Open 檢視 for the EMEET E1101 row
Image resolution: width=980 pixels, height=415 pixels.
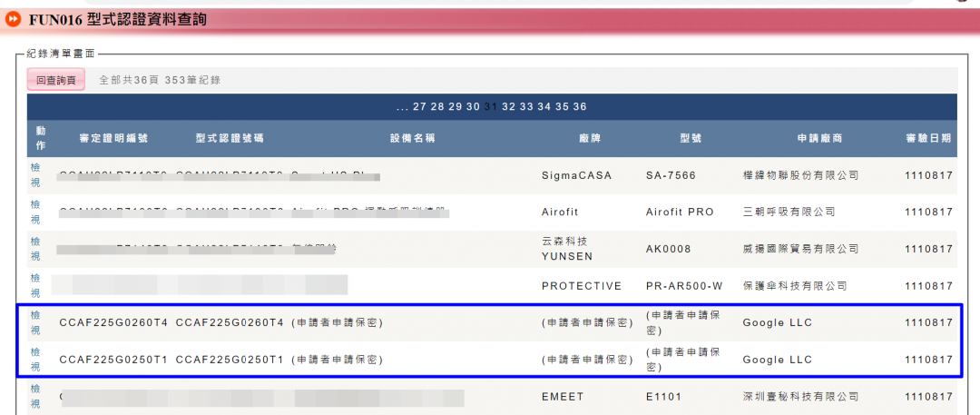(x=35, y=396)
